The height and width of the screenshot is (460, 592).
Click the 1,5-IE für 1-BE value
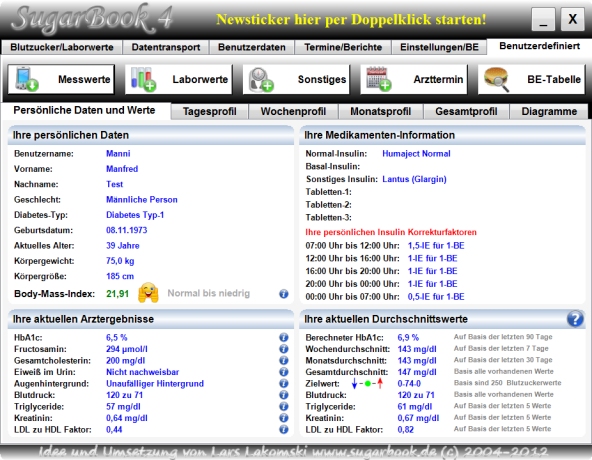[x=436, y=246]
